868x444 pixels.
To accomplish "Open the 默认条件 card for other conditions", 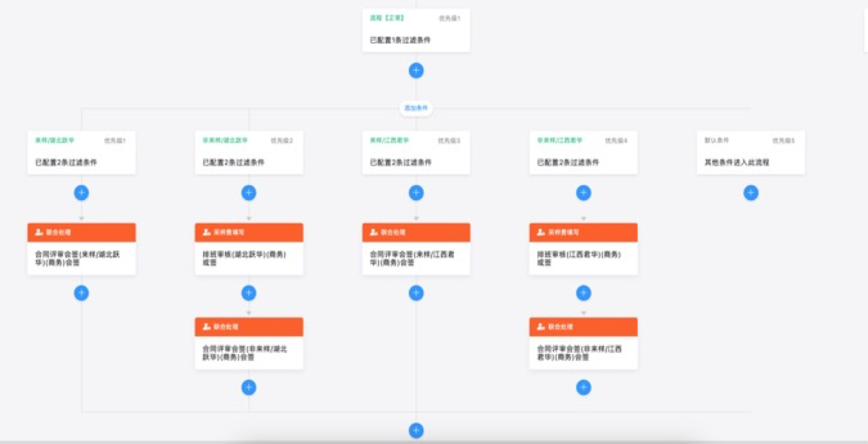I will pyautogui.click(x=751, y=153).
